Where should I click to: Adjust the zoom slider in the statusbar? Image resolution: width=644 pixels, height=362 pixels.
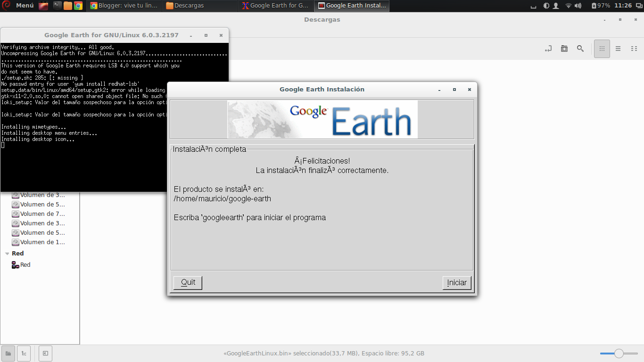coord(618,353)
